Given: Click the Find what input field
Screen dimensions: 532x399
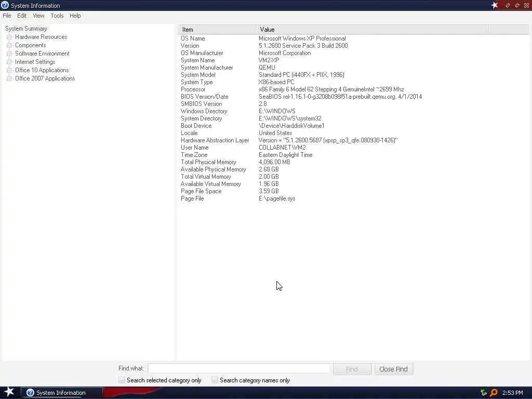Looking at the screenshot, I should (x=239, y=369).
